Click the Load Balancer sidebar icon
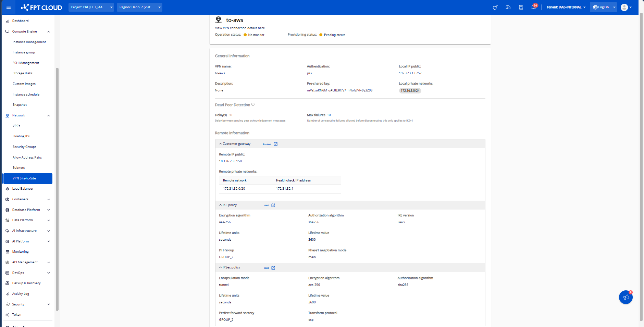 point(7,189)
